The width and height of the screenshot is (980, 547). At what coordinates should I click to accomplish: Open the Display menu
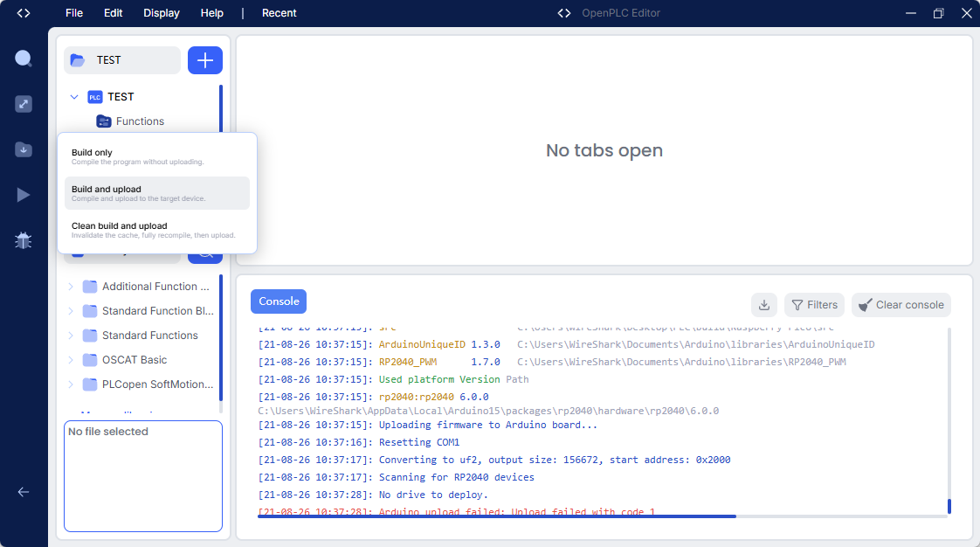tap(162, 13)
